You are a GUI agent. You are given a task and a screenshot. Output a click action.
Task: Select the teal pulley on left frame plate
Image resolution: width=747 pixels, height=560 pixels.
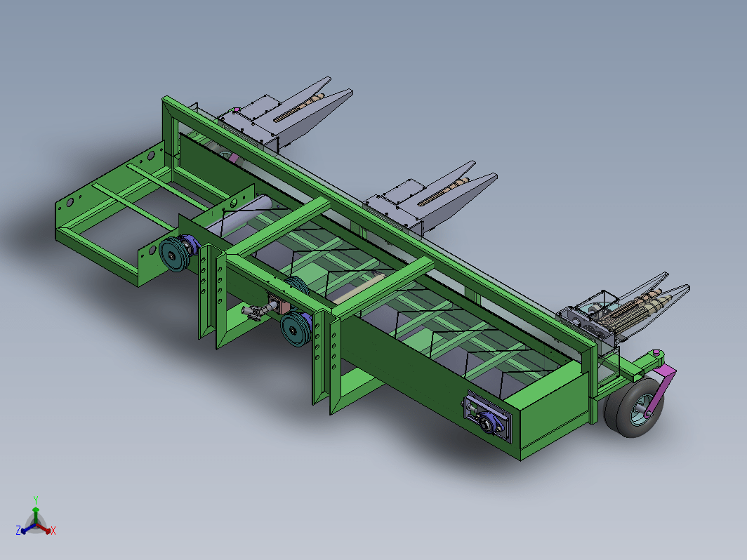tap(173, 255)
